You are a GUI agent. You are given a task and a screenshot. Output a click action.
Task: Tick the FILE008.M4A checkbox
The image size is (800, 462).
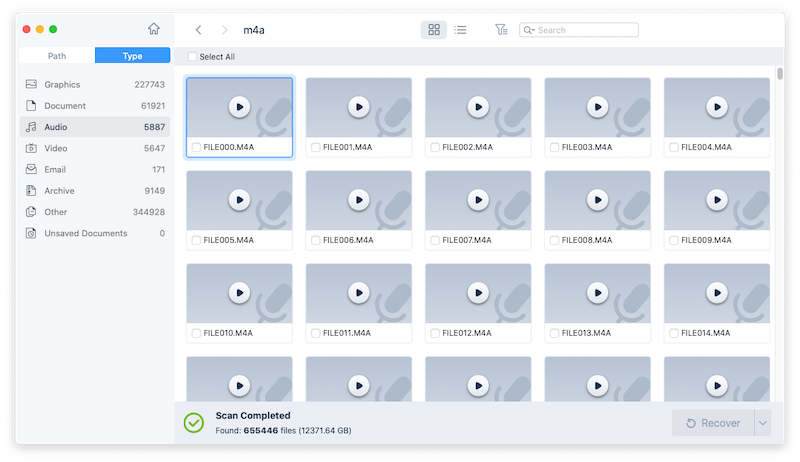tap(555, 240)
